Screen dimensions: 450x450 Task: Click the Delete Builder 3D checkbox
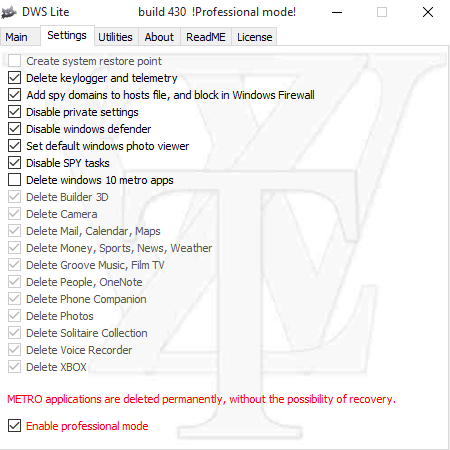click(x=15, y=197)
